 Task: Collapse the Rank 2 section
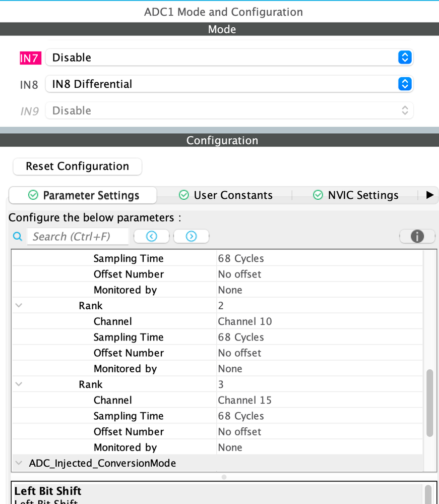tap(19, 305)
